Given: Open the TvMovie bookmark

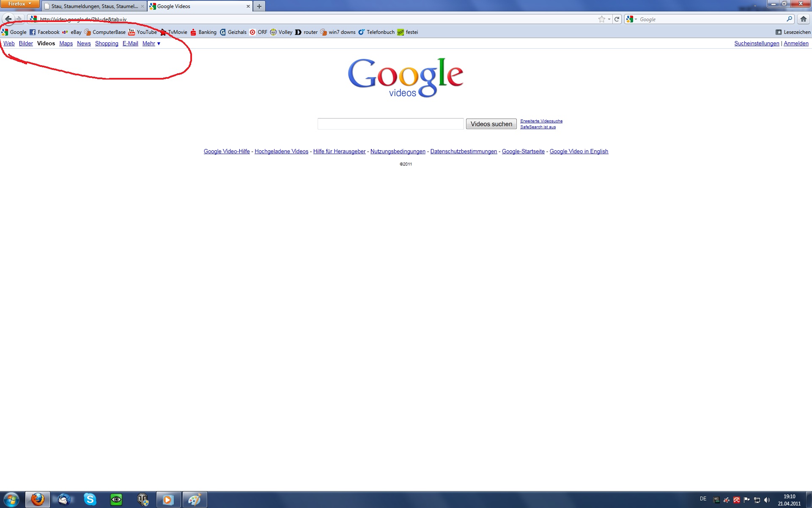Looking at the screenshot, I should (174, 32).
